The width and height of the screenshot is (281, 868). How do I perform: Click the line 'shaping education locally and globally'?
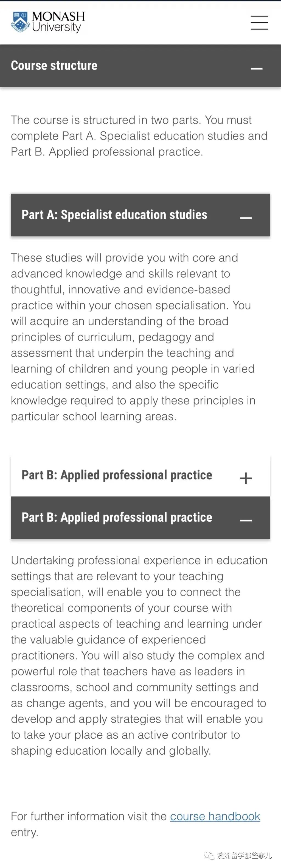111,751
